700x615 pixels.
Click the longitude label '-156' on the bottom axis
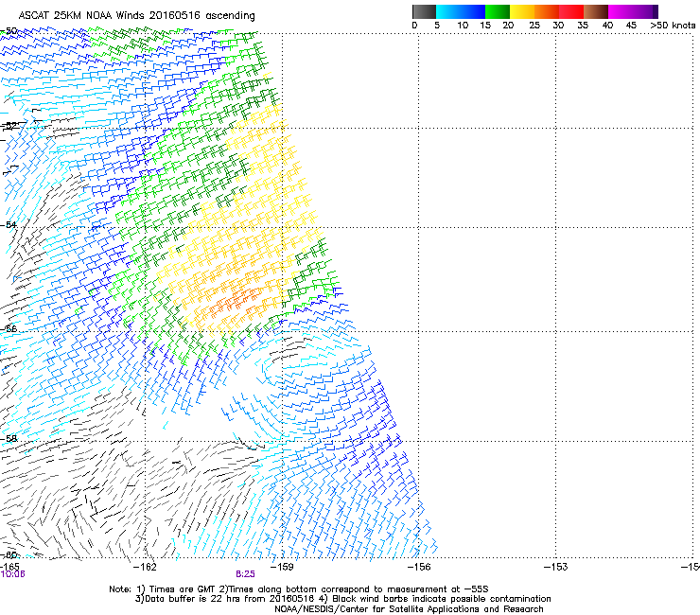tap(419, 567)
